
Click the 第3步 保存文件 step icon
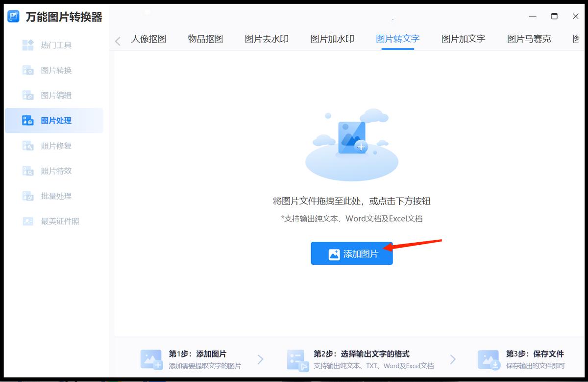[x=488, y=360]
